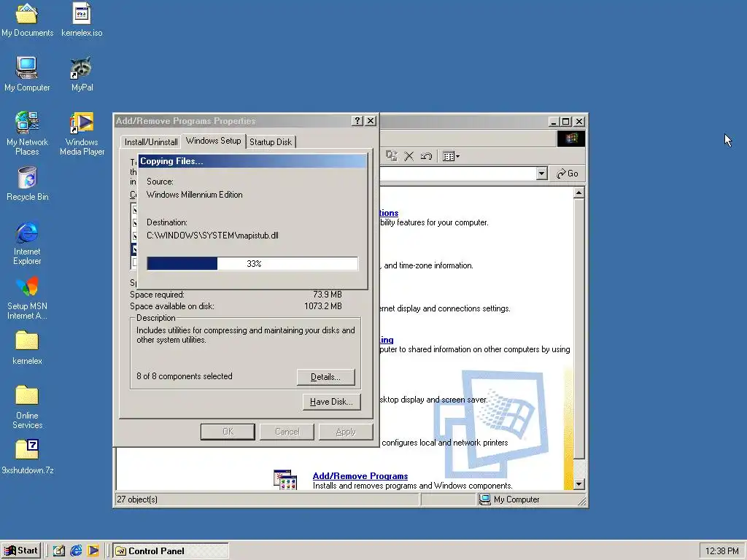Click the 'C:\WINDOWS\SYSTEM\mapistub.dll' destination text
Image resolution: width=747 pixels, height=560 pixels.
tap(212, 236)
